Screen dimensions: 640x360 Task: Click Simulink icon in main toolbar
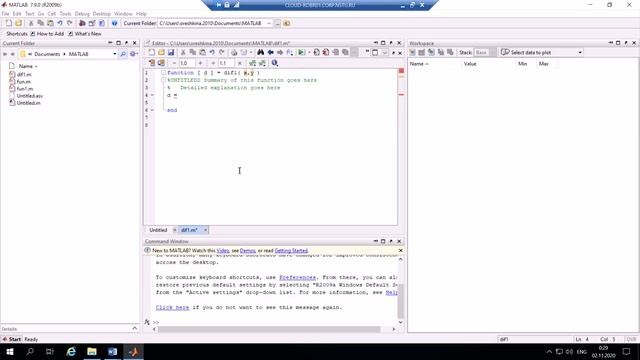(x=82, y=23)
